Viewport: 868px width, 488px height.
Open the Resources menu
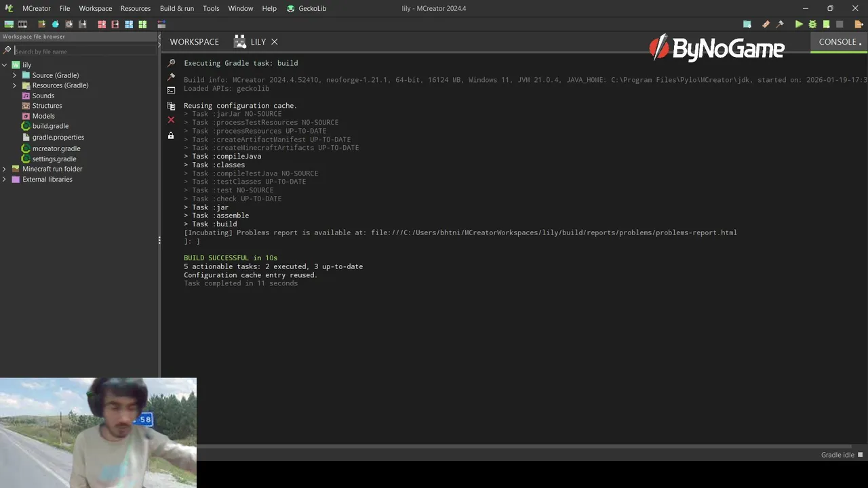point(136,8)
